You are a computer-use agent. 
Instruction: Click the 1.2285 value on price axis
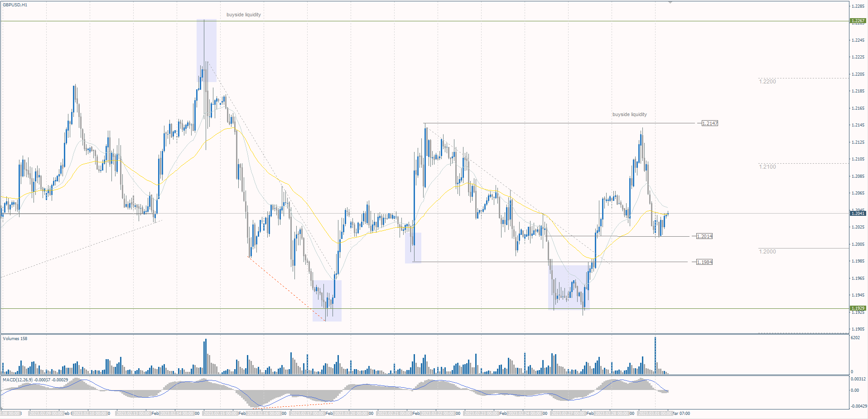[x=858, y=6]
